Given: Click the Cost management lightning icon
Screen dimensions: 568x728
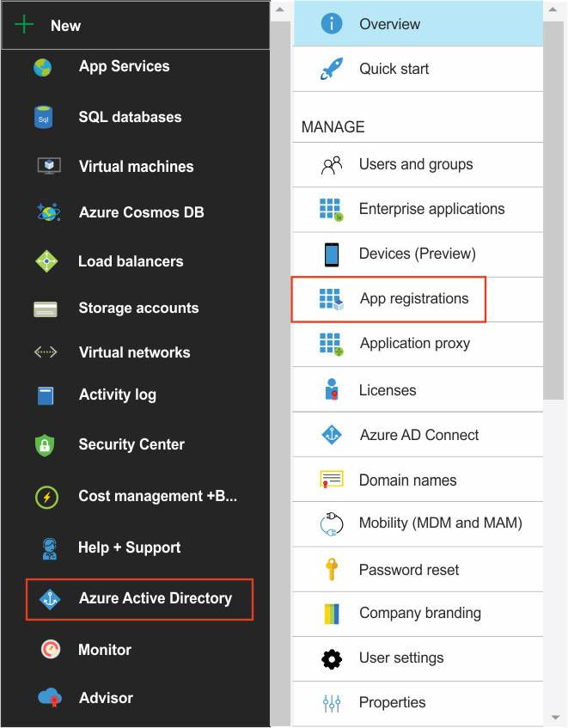Looking at the screenshot, I should click(46, 498).
